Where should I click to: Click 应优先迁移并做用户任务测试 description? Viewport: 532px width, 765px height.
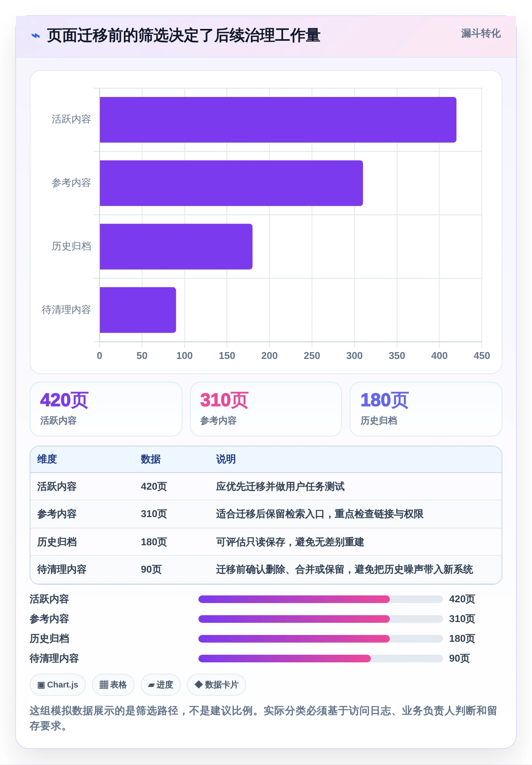[x=280, y=487]
